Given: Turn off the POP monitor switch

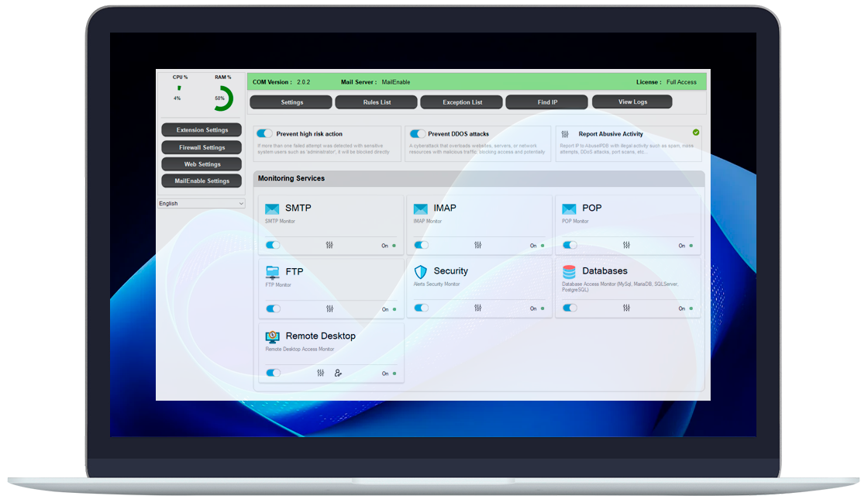Looking at the screenshot, I should point(570,245).
